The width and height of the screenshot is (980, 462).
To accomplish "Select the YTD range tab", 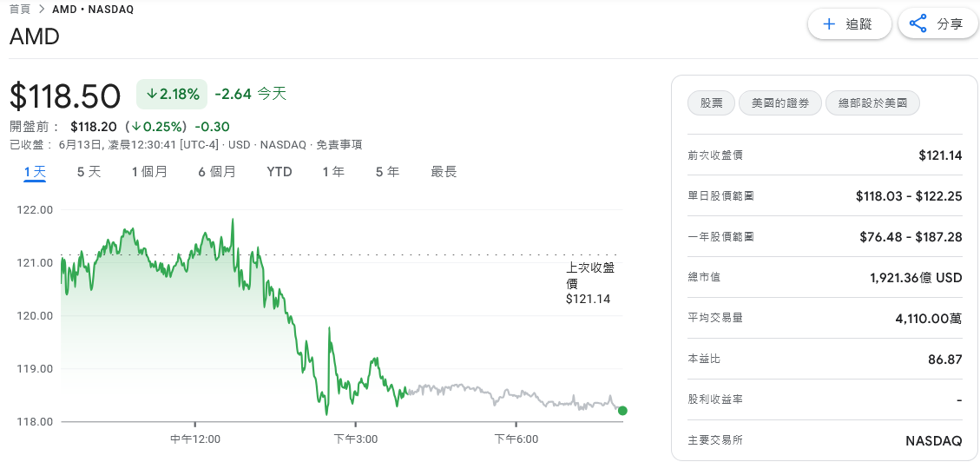I will [280, 172].
